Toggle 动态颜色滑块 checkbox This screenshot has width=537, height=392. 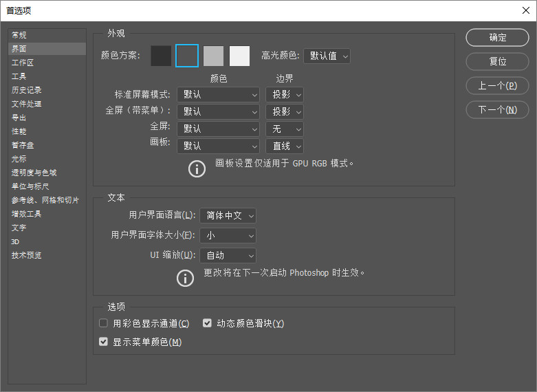[x=207, y=323]
